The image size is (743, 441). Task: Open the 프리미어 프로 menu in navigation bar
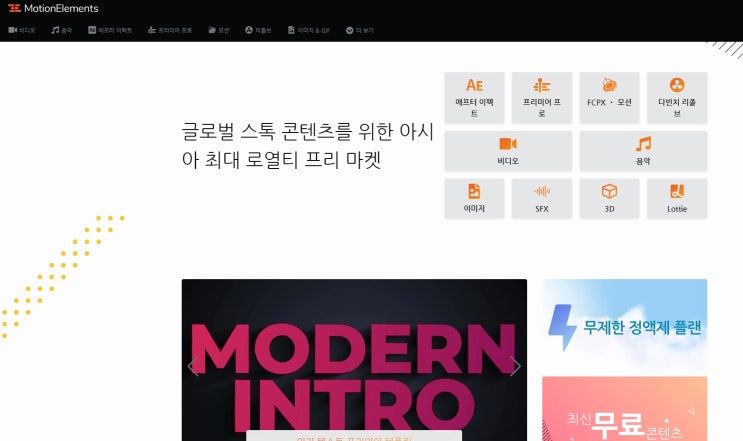pyautogui.click(x=170, y=30)
